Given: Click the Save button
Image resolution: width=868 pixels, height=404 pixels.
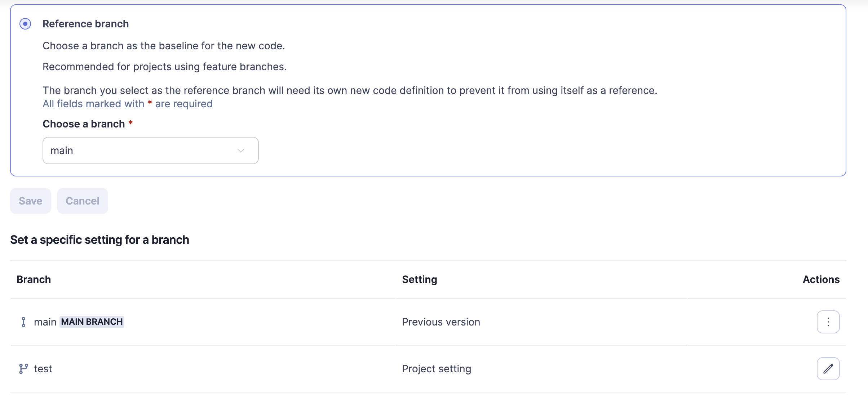Looking at the screenshot, I should (x=31, y=201).
